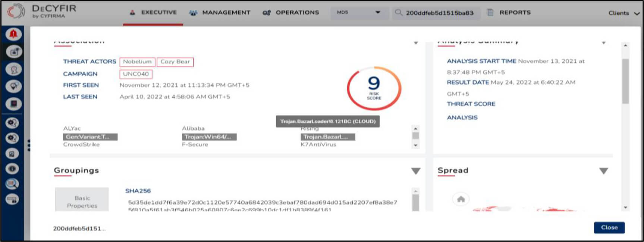Click the upper gear-search sidebar icon

12,123
